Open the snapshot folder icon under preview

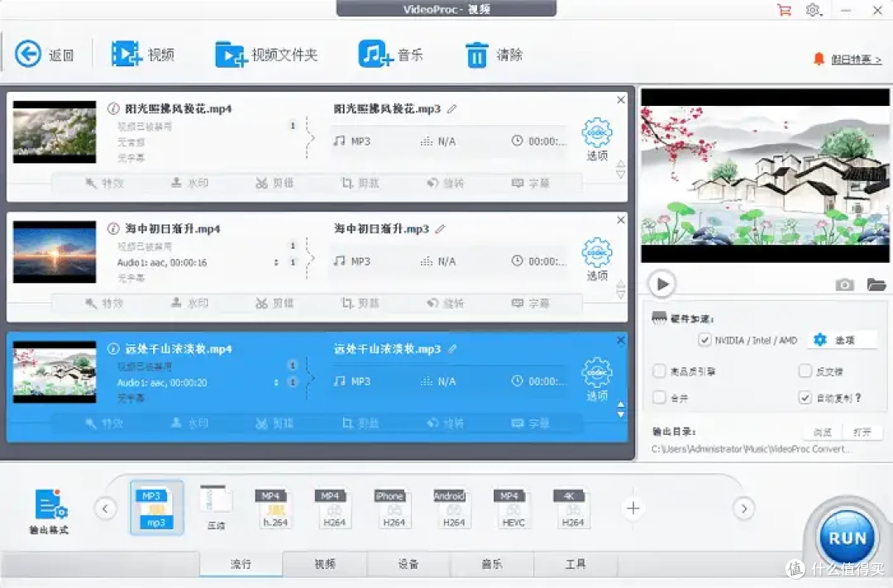coord(876,284)
